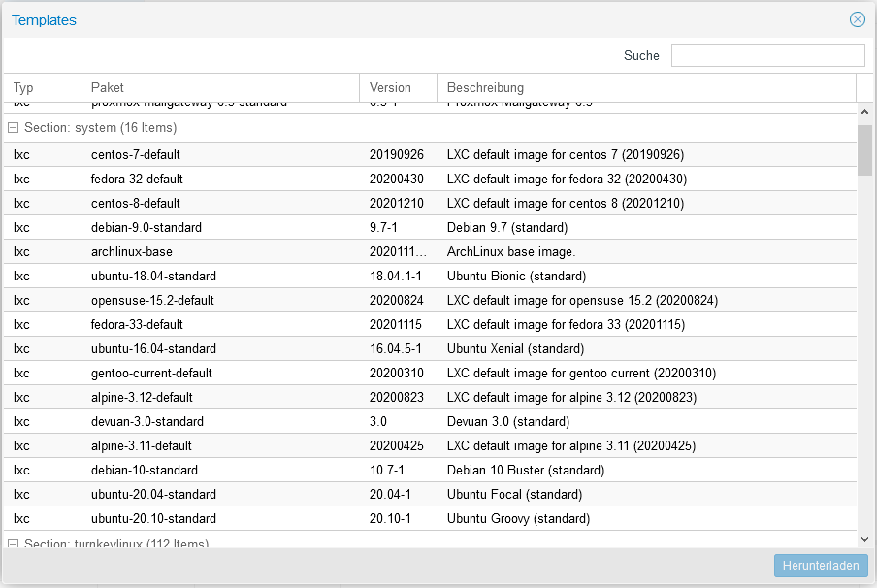This screenshot has width=877, height=588.
Task: Click the description 'Ubuntu Bionic (standard)'
Action: 516,277
